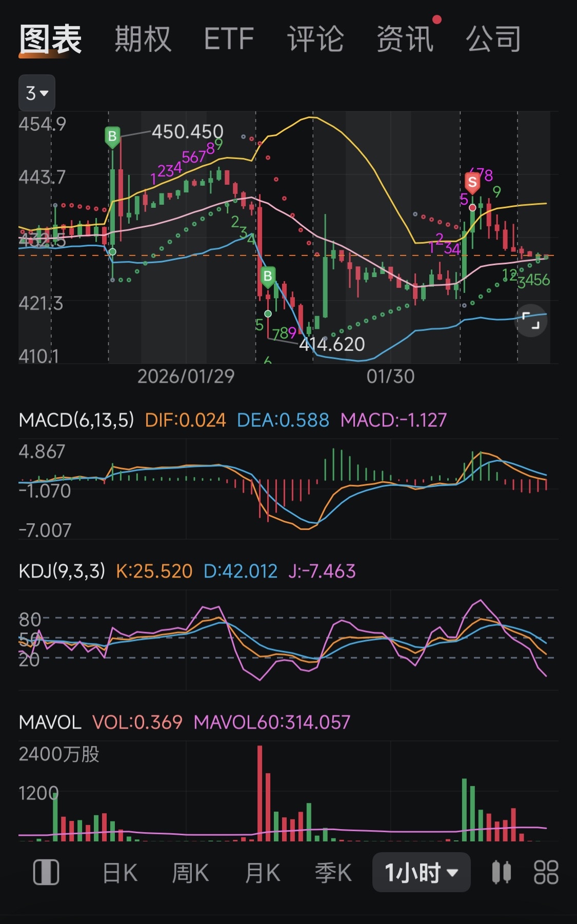Tap the MAVOL indicator label

click(x=50, y=722)
